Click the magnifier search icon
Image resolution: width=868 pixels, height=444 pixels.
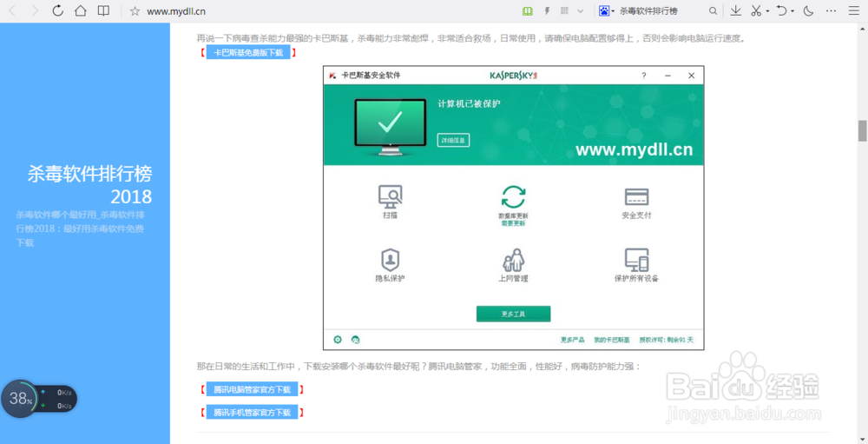pos(713,11)
